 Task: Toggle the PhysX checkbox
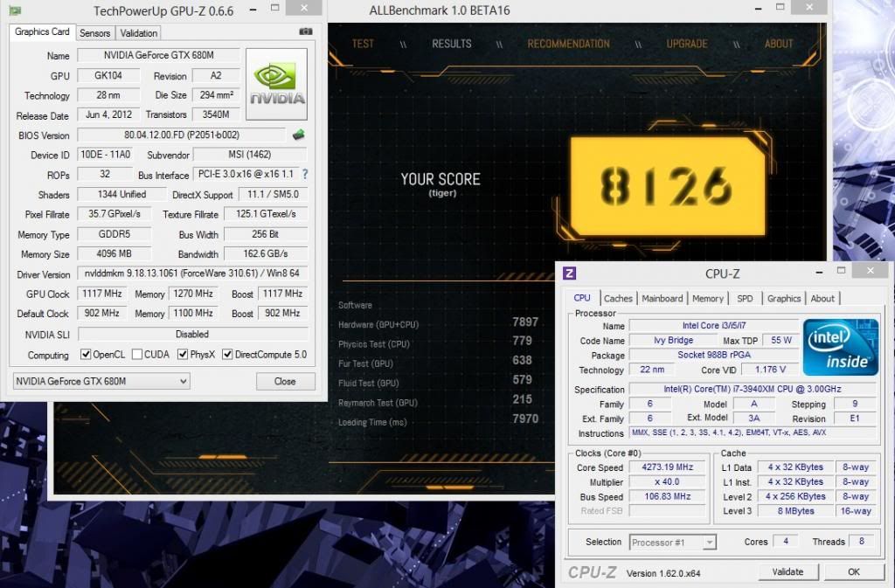pos(183,355)
